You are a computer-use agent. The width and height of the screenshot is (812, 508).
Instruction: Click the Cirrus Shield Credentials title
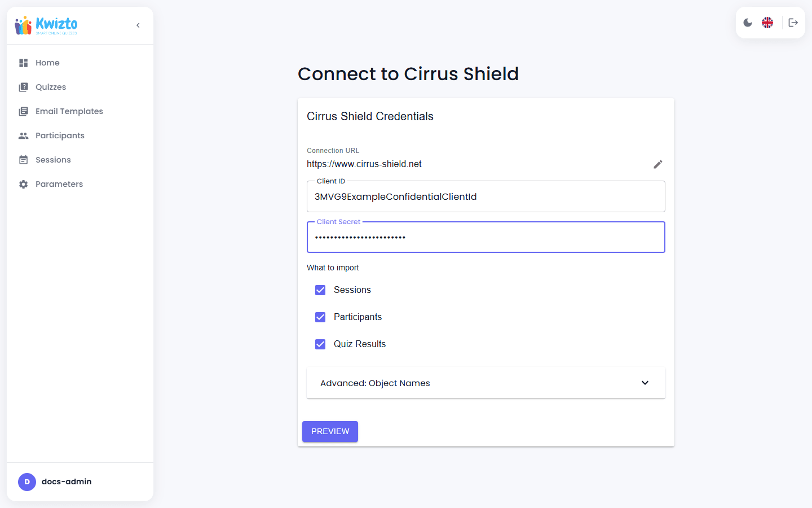(x=370, y=116)
